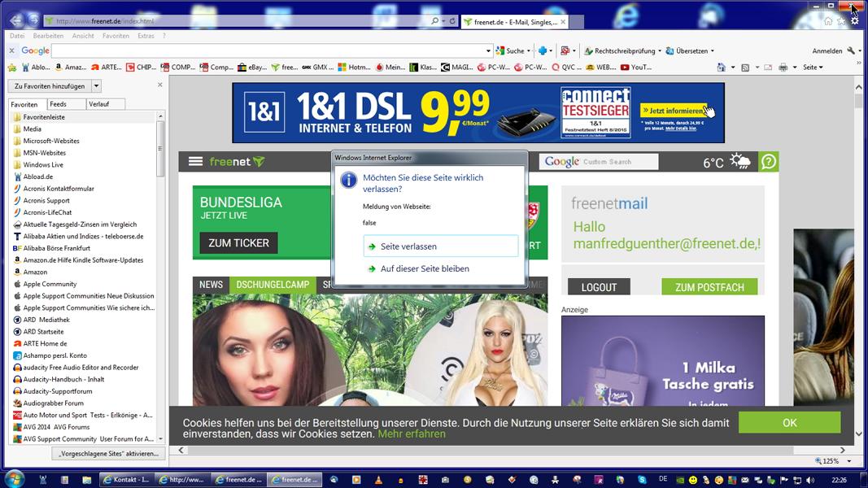Click the Hotmail favorites bar shortcut
The height and width of the screenshot is (488, 868).
pos(355,67)
